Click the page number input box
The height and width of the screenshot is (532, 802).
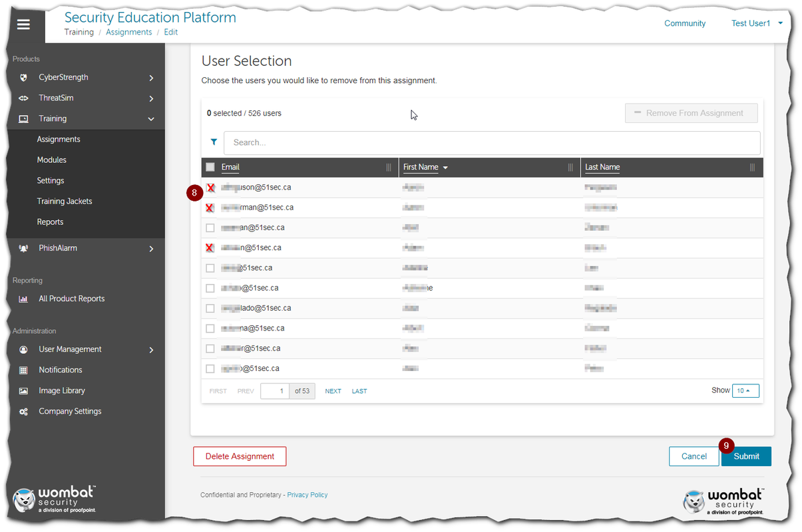click(275, 391)
